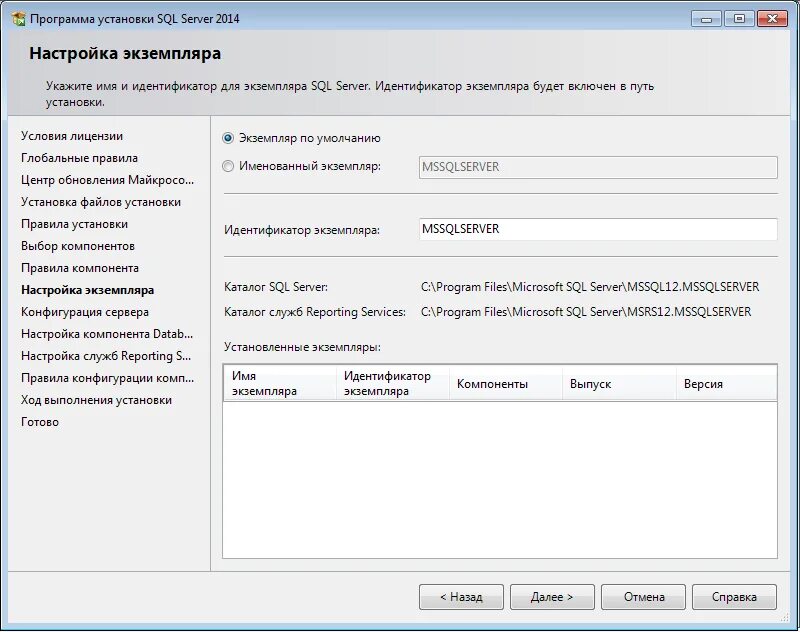This screenshot has width=800, height=632.
Task: Close the SQL Server 2014 setup window
Action: point(772,19)
